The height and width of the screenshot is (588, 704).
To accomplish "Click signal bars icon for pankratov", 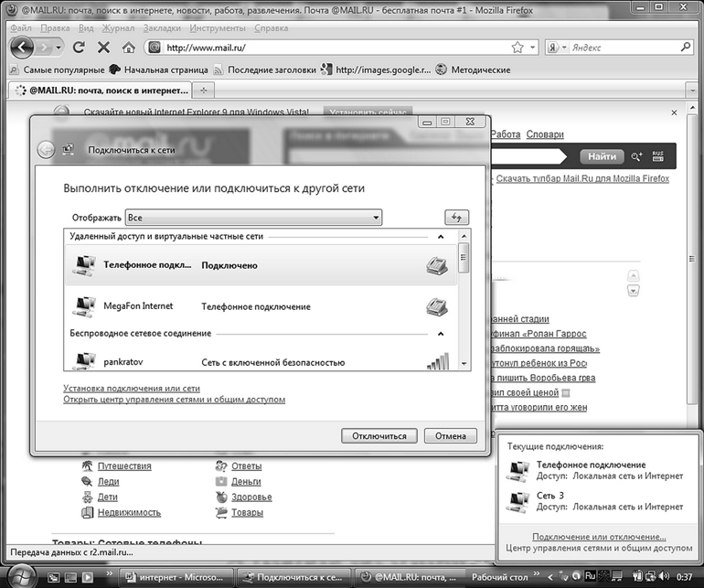I will pyautogui.click(x=438, y=362).
